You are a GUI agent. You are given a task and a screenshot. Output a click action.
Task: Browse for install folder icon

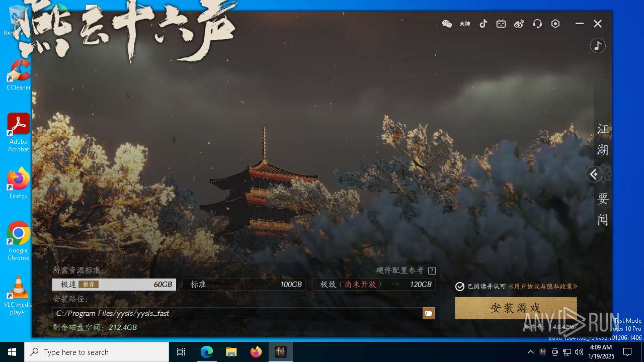pyautogui.click(x=429, y=313)
